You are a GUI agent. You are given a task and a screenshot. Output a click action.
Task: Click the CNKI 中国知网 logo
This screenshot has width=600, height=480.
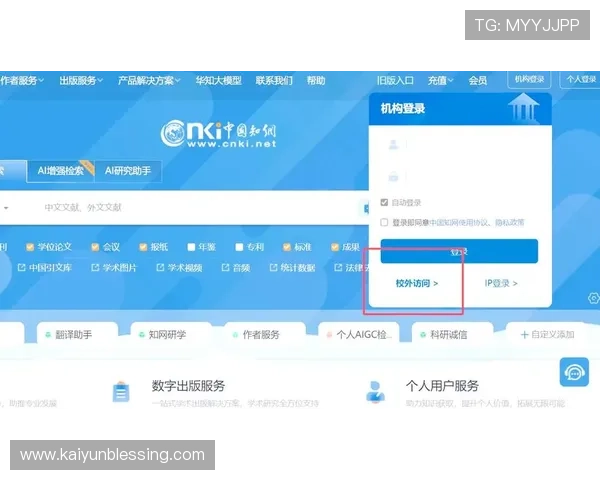pos(218,134)
